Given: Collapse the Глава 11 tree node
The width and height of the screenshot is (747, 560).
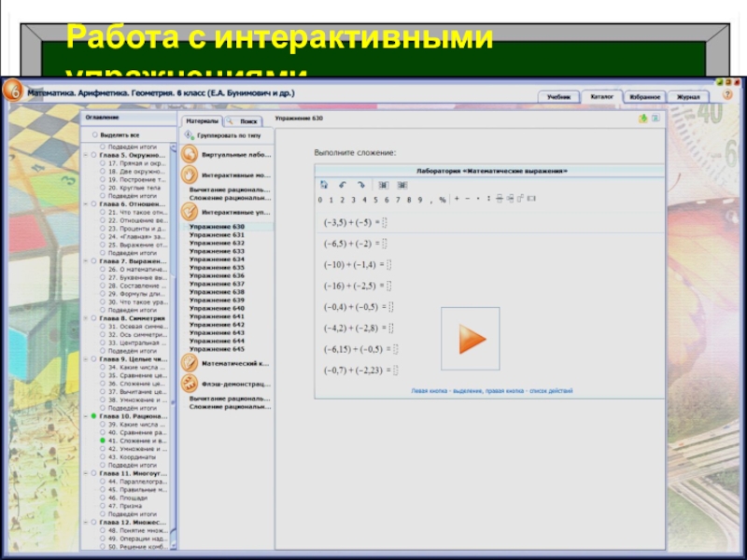Looking at the screenshot, I should point(86,473).
